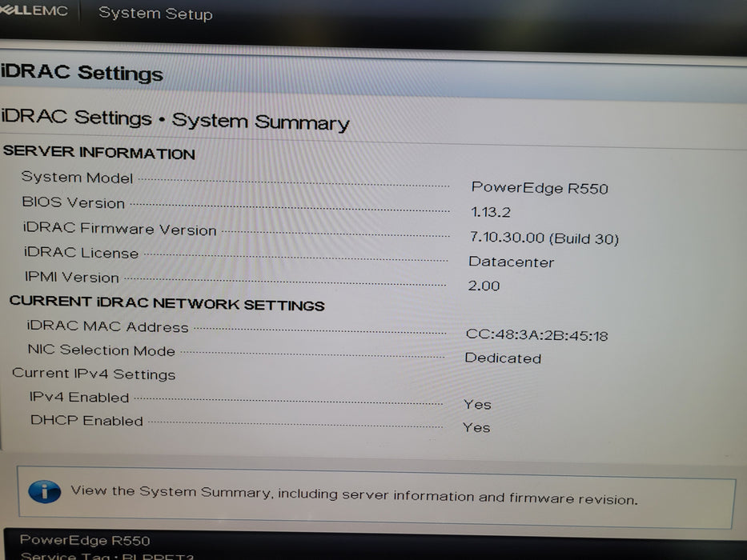Click the iDRAC Settings header
747x560 pixels.
(82, 72)
